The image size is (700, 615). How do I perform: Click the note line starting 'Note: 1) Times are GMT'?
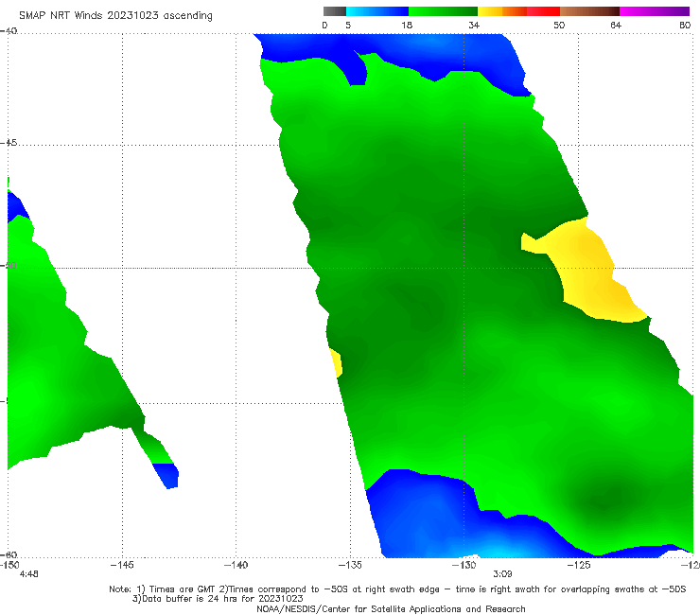(x=397, y=589)
